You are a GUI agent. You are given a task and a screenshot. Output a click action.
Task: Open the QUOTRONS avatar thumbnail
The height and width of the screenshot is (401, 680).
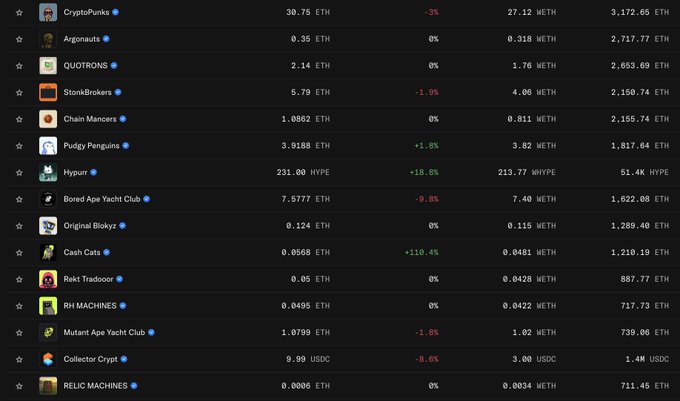click(48, 65)
